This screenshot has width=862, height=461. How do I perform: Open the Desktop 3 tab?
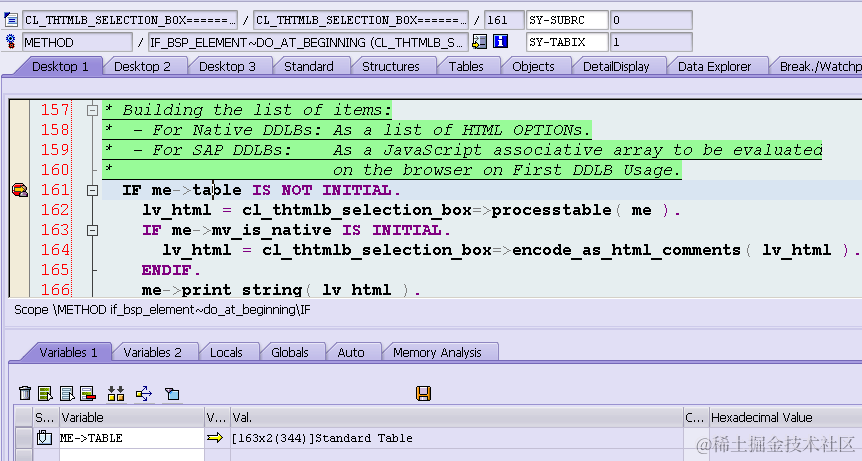[x=227, y=66]
